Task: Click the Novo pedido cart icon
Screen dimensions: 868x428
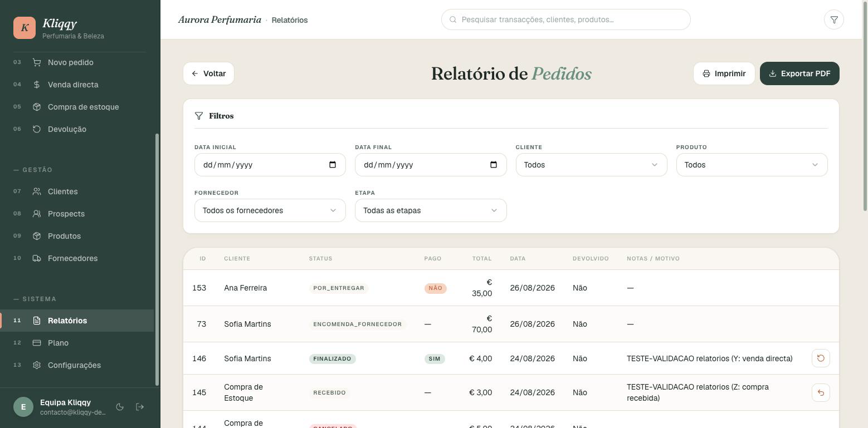Action: click(x=37, y=62)
